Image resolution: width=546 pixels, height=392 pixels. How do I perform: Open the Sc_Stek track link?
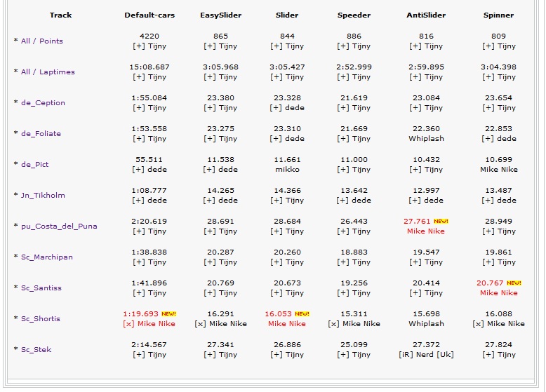(36, 350)
